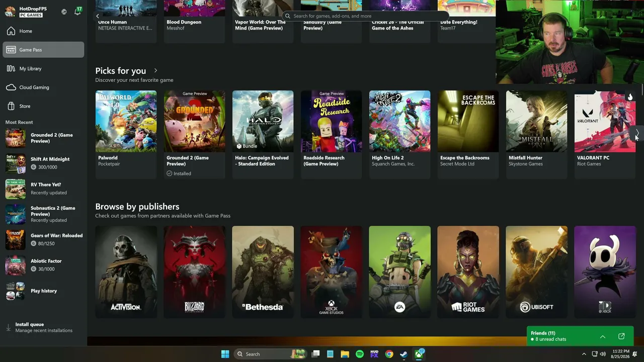644x362 pixels.
Task: Open Abiotic Factor in Most Recent
Action: [x=44, y=265]
